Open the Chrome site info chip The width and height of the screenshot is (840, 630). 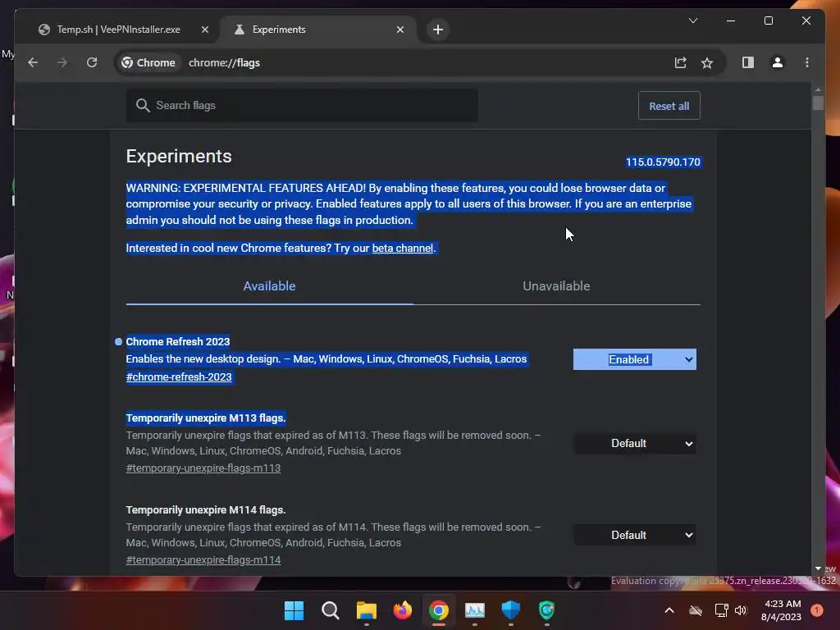click(148, 62)
